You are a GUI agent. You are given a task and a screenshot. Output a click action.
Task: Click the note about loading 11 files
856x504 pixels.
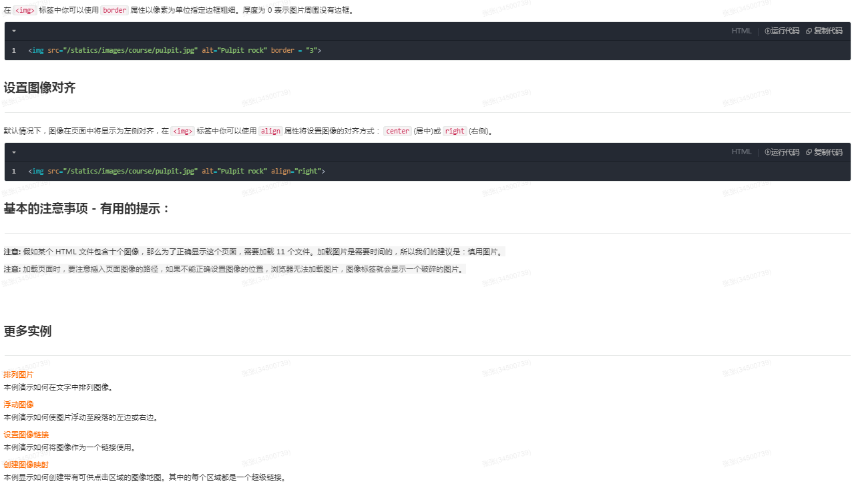[254, 252]
